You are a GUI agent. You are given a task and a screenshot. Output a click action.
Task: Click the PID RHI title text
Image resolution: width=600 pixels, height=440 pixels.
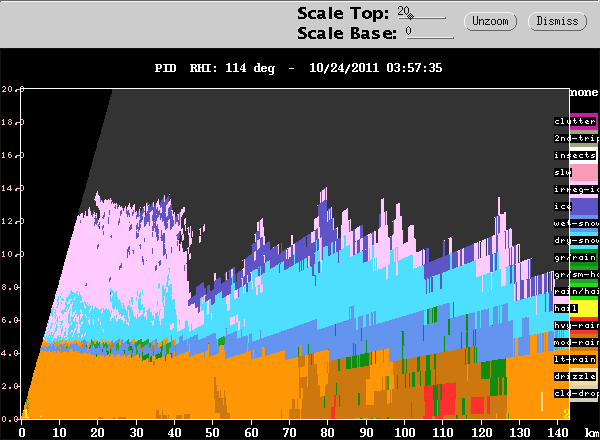299,68
